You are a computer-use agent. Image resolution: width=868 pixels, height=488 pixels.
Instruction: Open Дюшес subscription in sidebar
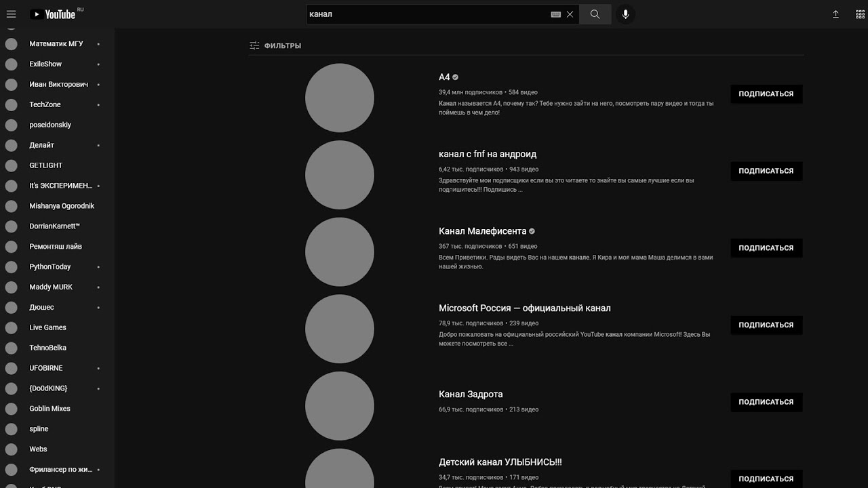tap(57, 308)
